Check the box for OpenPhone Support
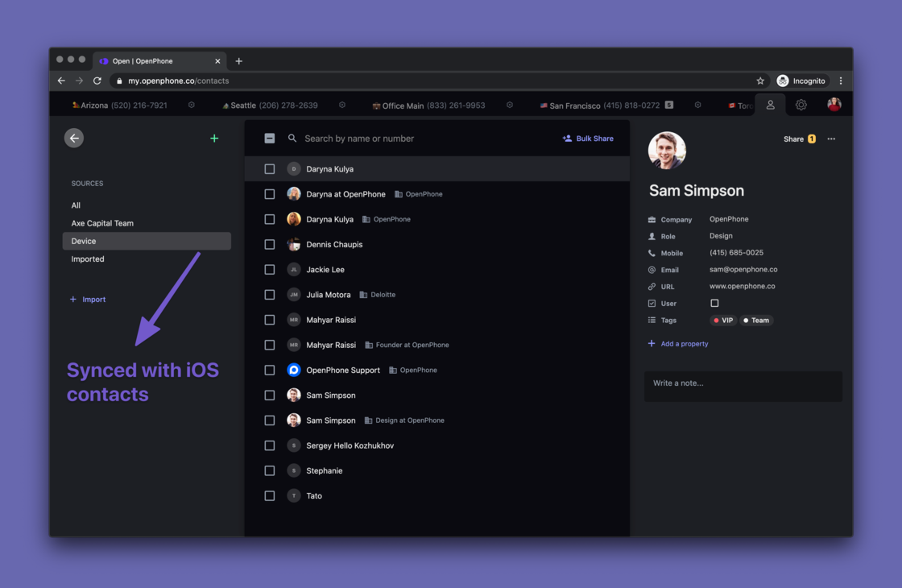The image size is (902, 588). [x=269, y=370]
